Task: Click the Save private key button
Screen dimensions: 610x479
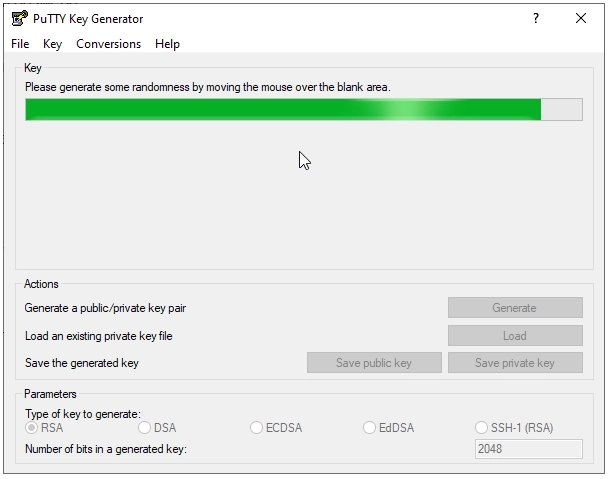Action: [514, 363]
